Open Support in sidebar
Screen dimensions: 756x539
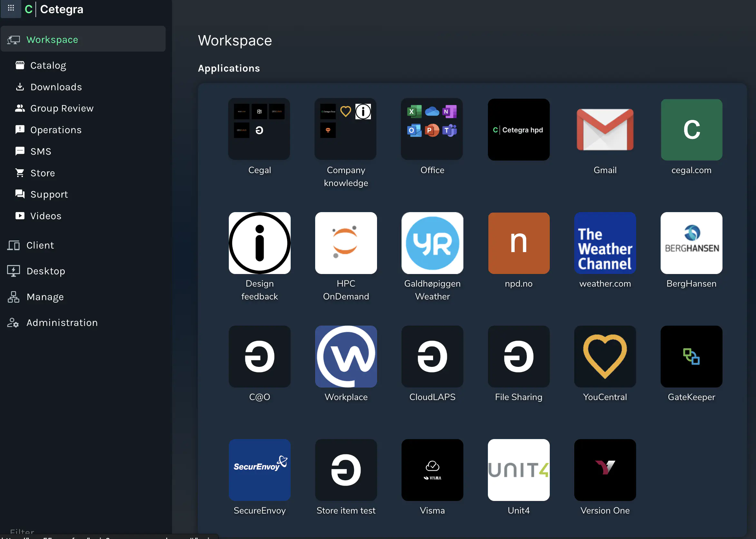click(42, 194)
